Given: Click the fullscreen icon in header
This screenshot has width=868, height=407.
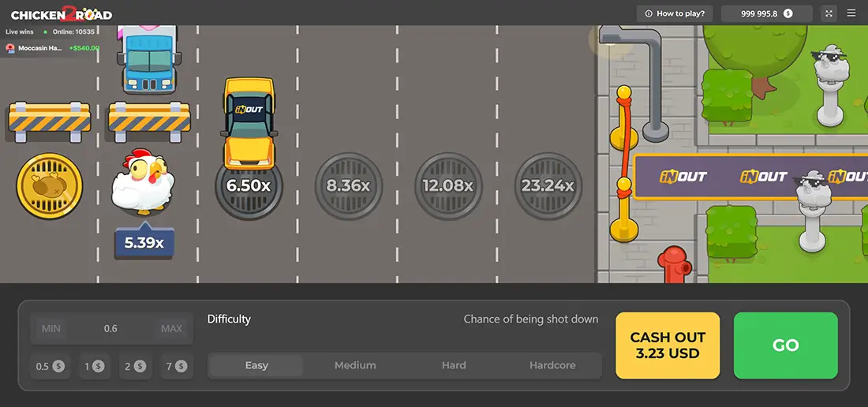Looking at the screenshot, I should 829,13.
